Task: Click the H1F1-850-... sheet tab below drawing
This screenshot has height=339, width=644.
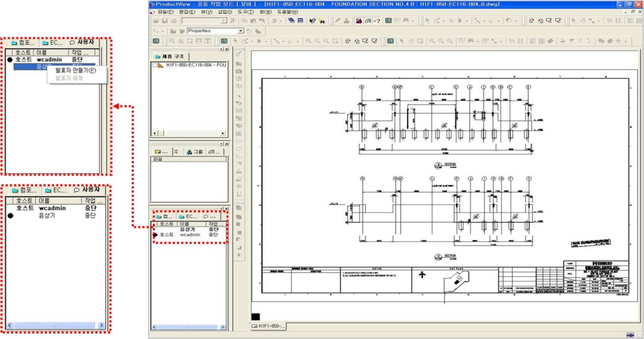Action: point(269,326)
